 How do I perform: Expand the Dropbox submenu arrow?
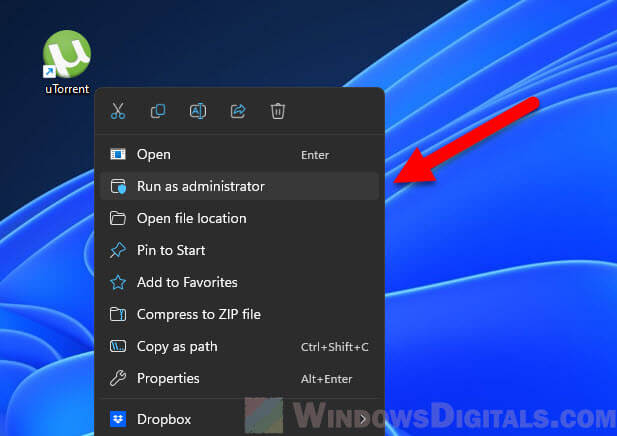pyautogui.click(x=362, y=419)
